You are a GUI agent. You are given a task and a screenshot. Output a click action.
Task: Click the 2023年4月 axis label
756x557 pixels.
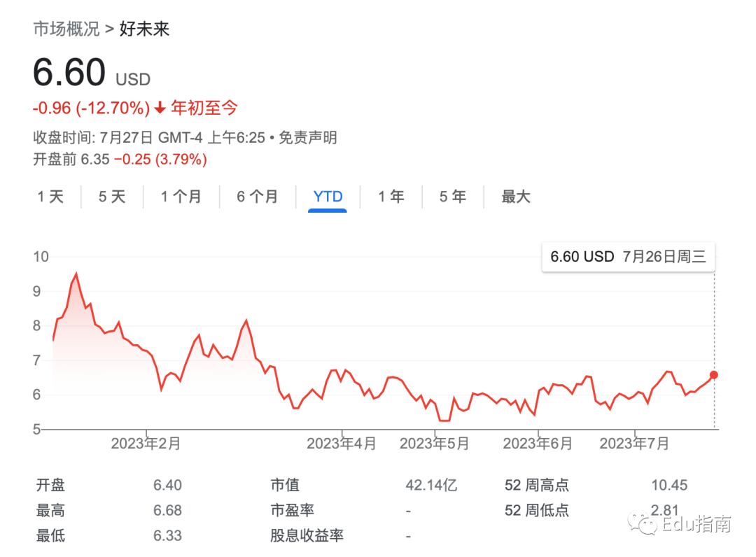click(342, 443)
